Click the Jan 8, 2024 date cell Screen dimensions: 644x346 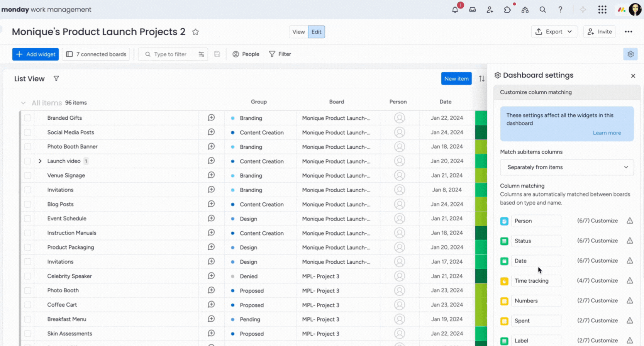[x=447, y=190]
